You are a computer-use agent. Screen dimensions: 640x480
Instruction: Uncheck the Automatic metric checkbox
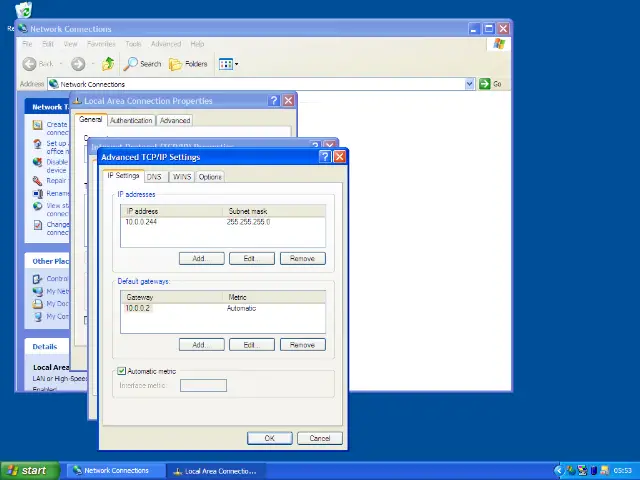122,371
